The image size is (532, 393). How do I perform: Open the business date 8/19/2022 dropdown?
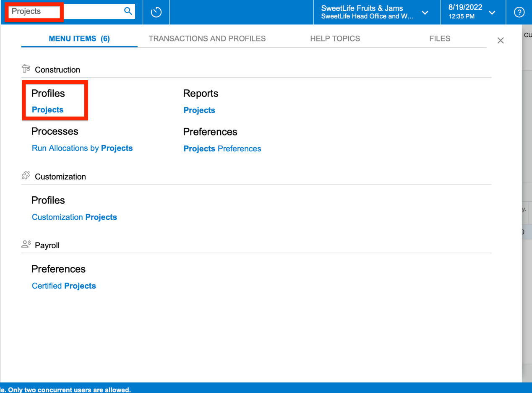(491, 13)
